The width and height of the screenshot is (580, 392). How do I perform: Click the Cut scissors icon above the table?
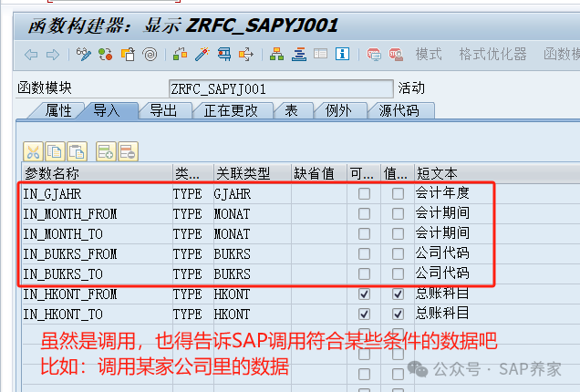[33, 151]
